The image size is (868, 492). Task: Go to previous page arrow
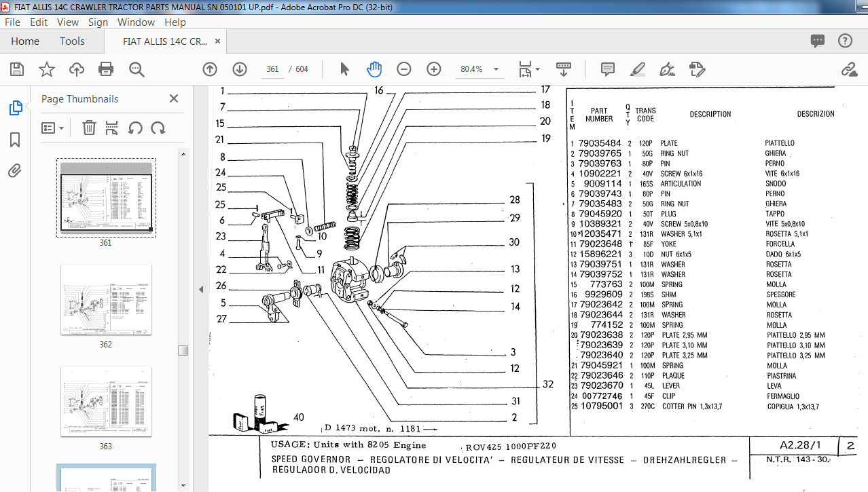[x=210, y=69]
